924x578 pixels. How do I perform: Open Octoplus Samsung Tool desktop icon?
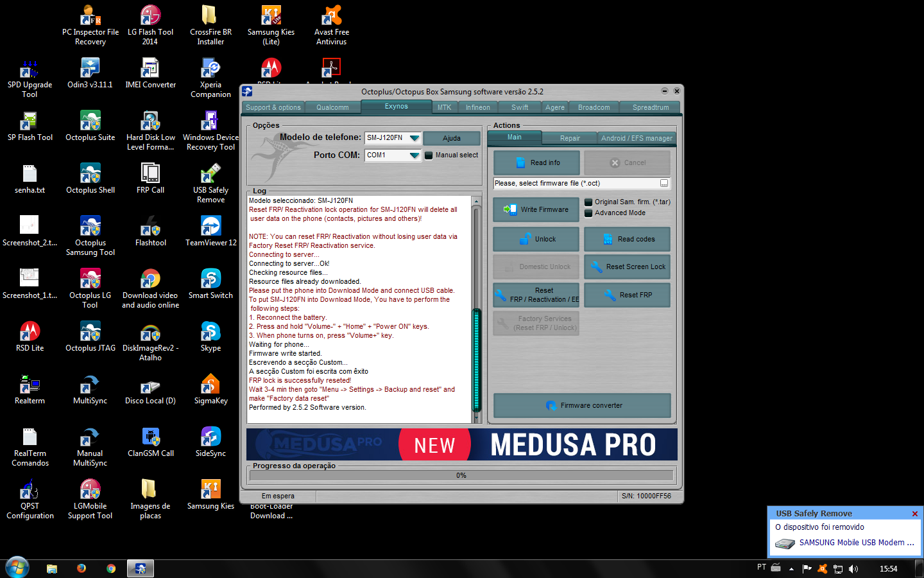click(x=90, y=236)
